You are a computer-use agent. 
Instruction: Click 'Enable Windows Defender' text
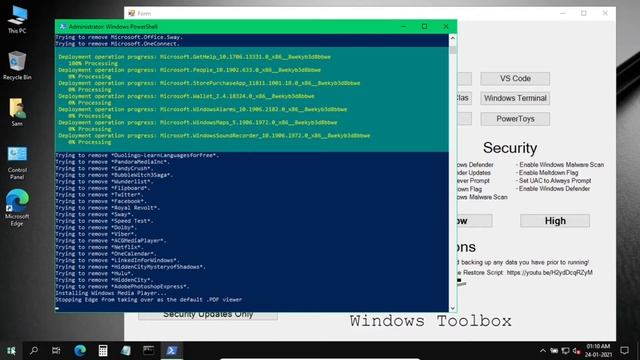[554, 189]
